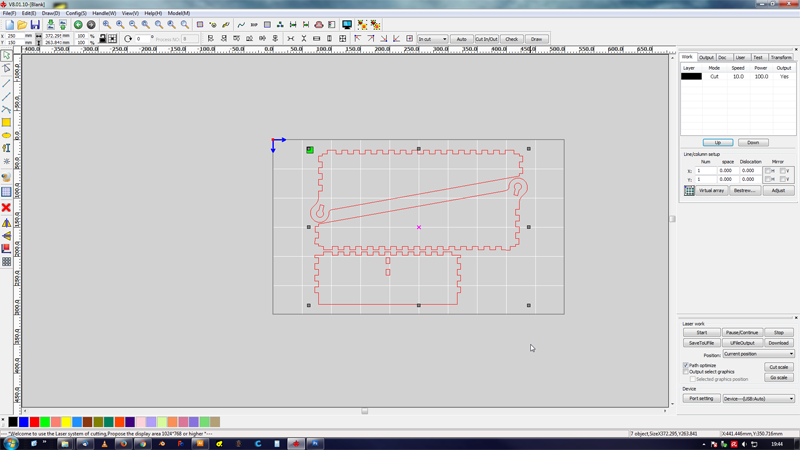Open a file with the folder icon
800x450 pixels.
click(x=22, y=24)
